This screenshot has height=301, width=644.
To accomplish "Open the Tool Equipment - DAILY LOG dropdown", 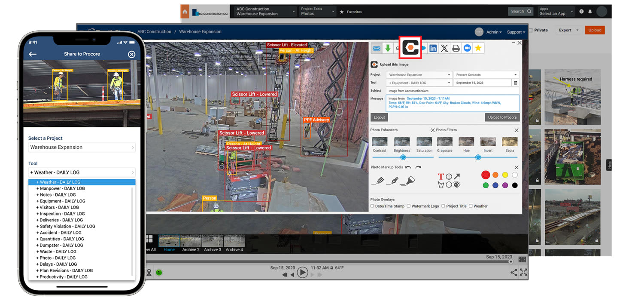I will point(419,83).
